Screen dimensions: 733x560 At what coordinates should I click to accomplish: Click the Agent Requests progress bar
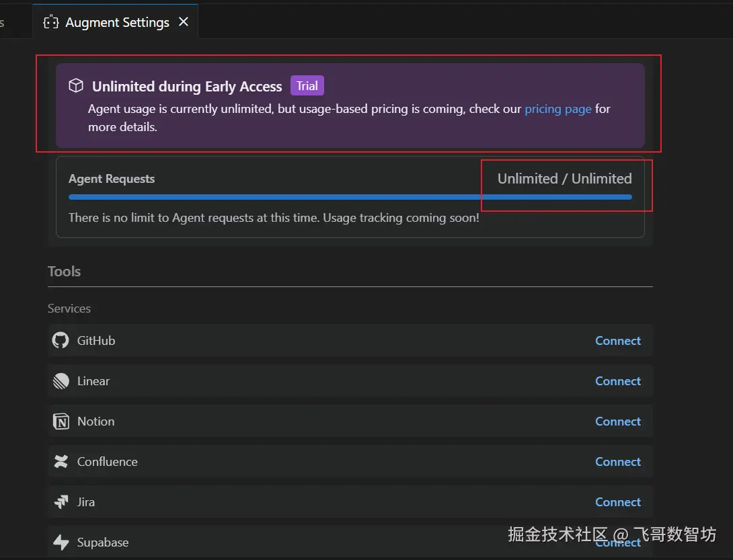350,197
